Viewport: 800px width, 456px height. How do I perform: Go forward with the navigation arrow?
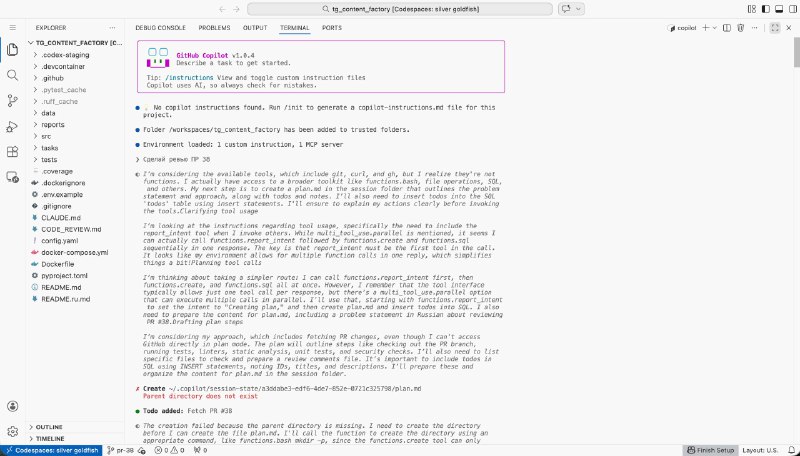(x=236, y=9)
